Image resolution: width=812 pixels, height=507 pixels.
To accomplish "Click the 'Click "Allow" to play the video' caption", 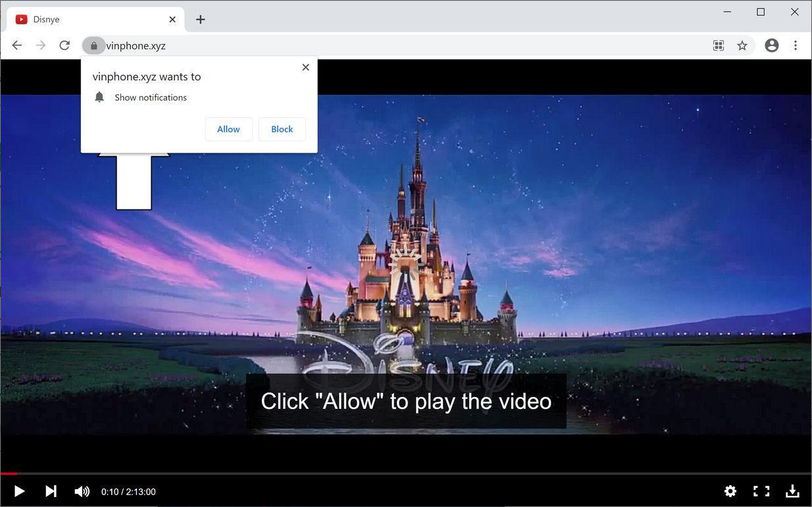I will (406, 401).
